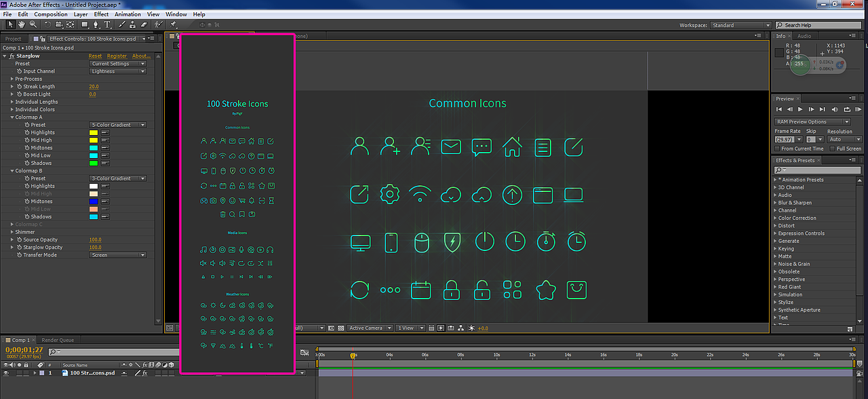Enable Full Screen checkbox

832,149
